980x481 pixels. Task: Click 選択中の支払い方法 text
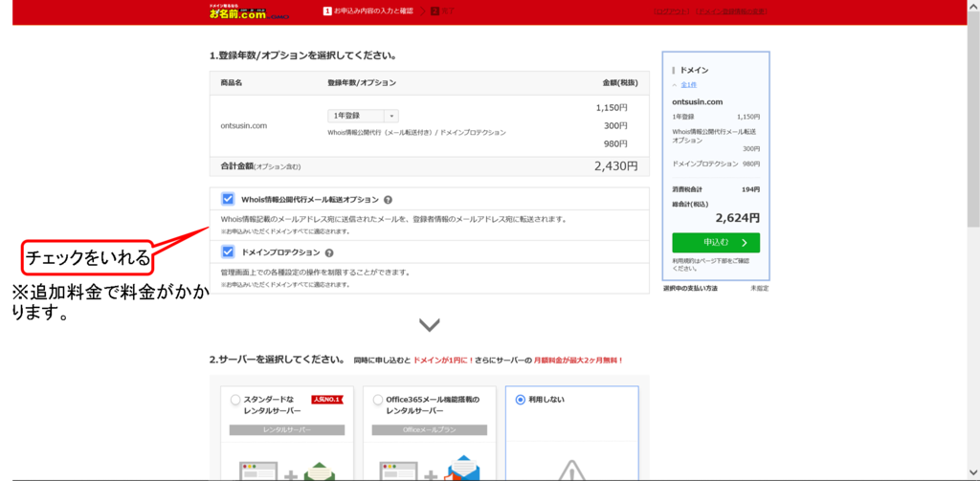click(x=690, y=288)
